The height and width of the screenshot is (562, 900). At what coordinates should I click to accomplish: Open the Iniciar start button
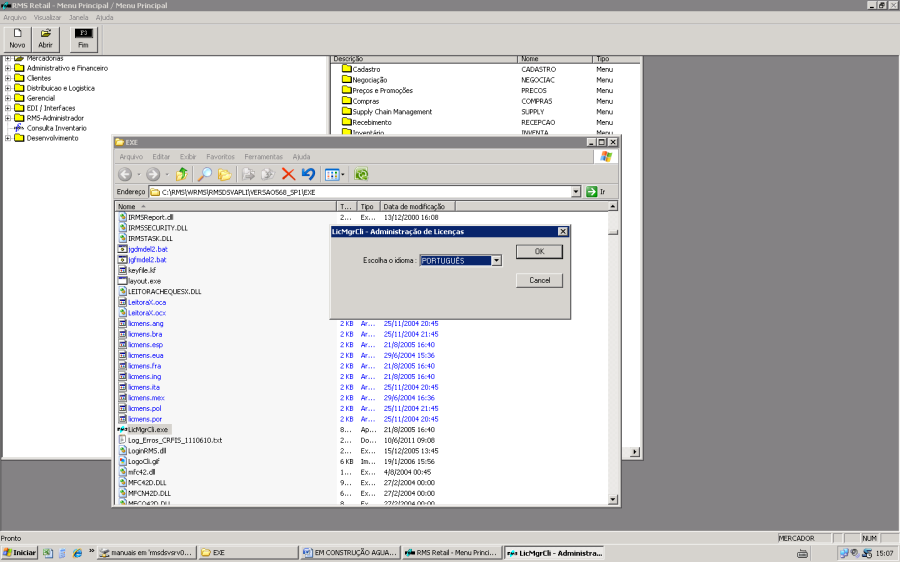click(x=20, y=553)
